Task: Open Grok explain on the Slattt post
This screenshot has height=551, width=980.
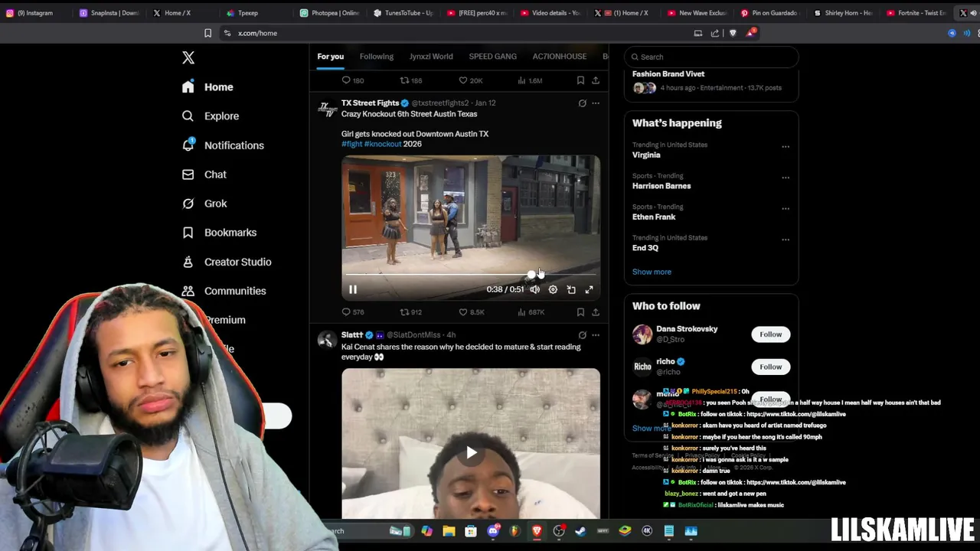Action: pos(582,335)
